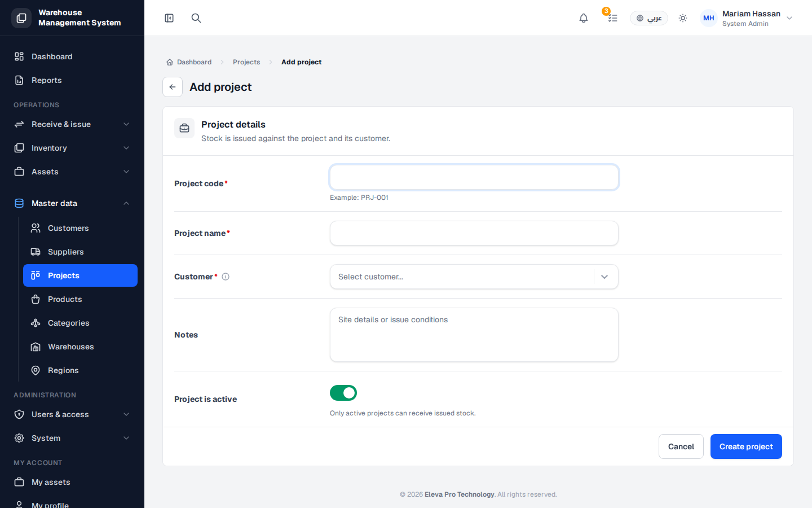Open the notifications bell

pyautogui.click(x=584, y=18)
